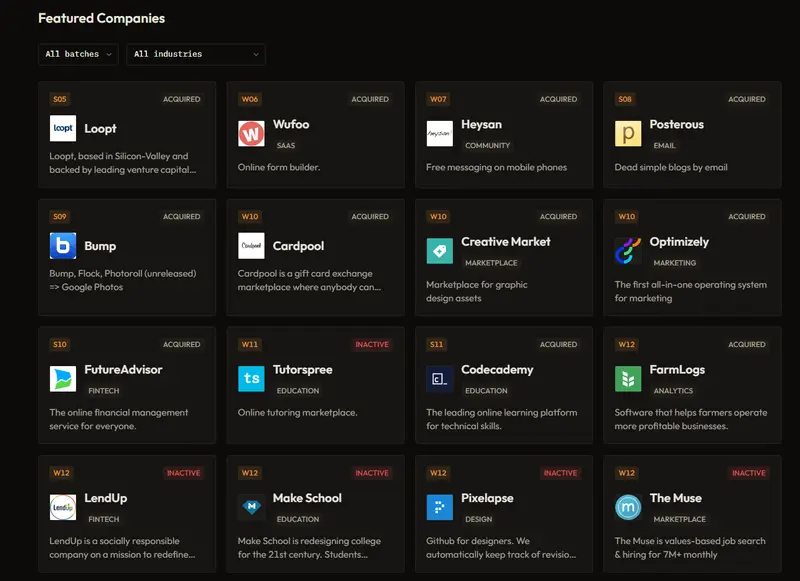Click the Tutorspree 'ts' logo
The image size is (800, 581).
pyautogui.click(x=251, y=379)
